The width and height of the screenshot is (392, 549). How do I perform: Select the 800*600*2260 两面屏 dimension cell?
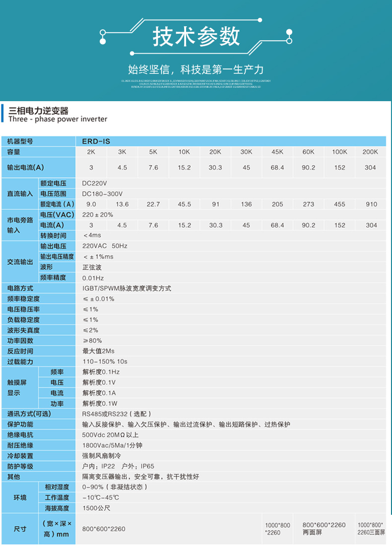coord(324,529)
